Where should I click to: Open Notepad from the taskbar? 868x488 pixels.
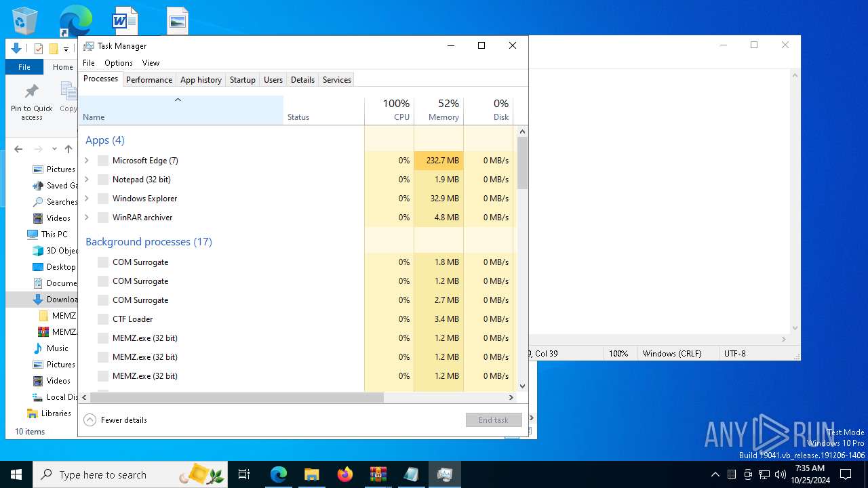pos(411,474)
